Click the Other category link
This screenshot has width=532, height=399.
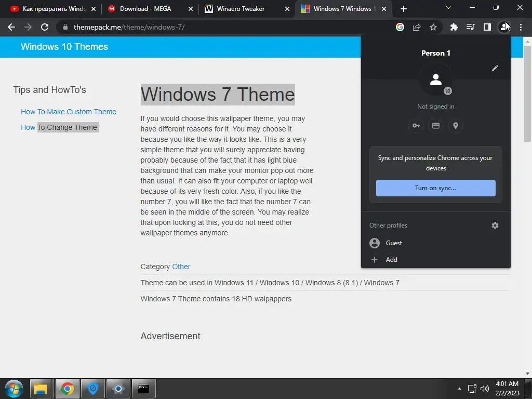(181, 267)
